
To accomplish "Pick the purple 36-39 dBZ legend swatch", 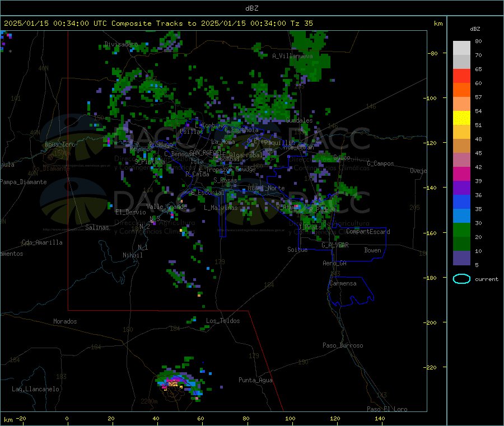I will click(461, 188).
